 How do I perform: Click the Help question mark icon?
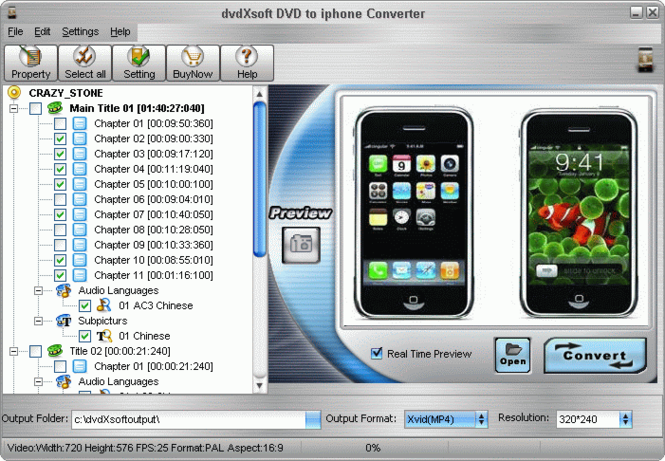click(x=247, y=63)
